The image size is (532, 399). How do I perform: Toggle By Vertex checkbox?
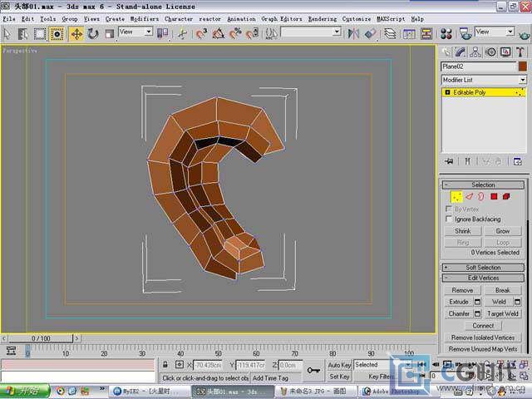click(x=449, y=209)
